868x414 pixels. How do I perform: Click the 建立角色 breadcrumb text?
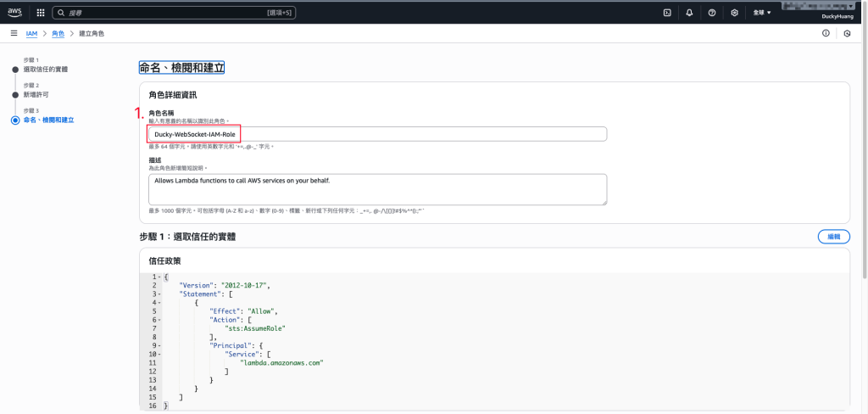tap(92, 34)
